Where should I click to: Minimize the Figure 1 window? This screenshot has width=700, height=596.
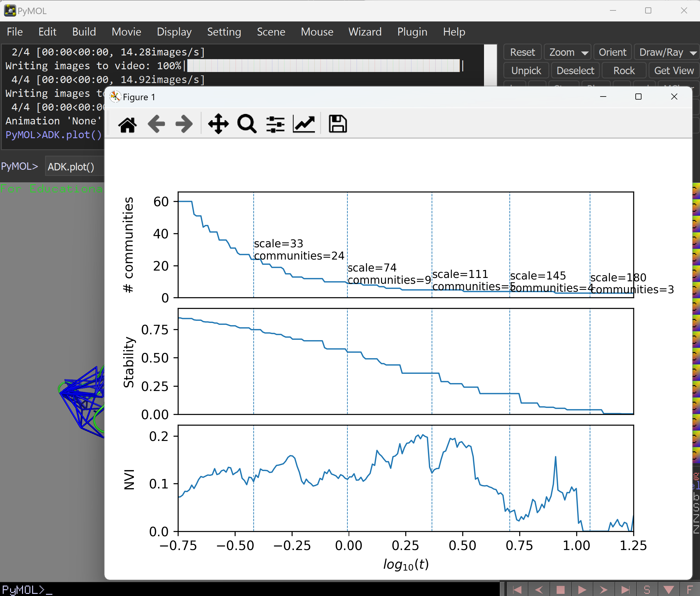pyautogui.click(x=603, y=97)
